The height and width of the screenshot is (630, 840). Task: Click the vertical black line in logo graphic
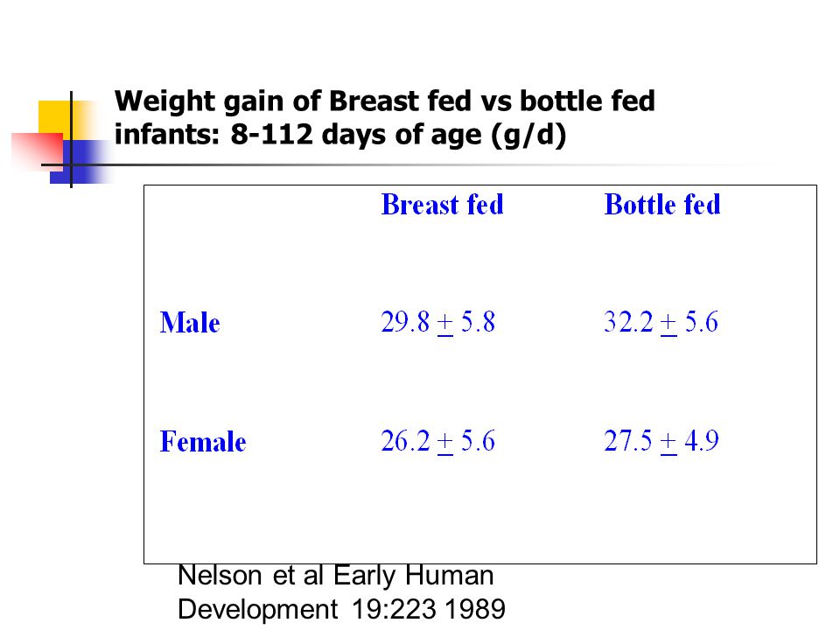pyautogui.click(x=71, y=139)
